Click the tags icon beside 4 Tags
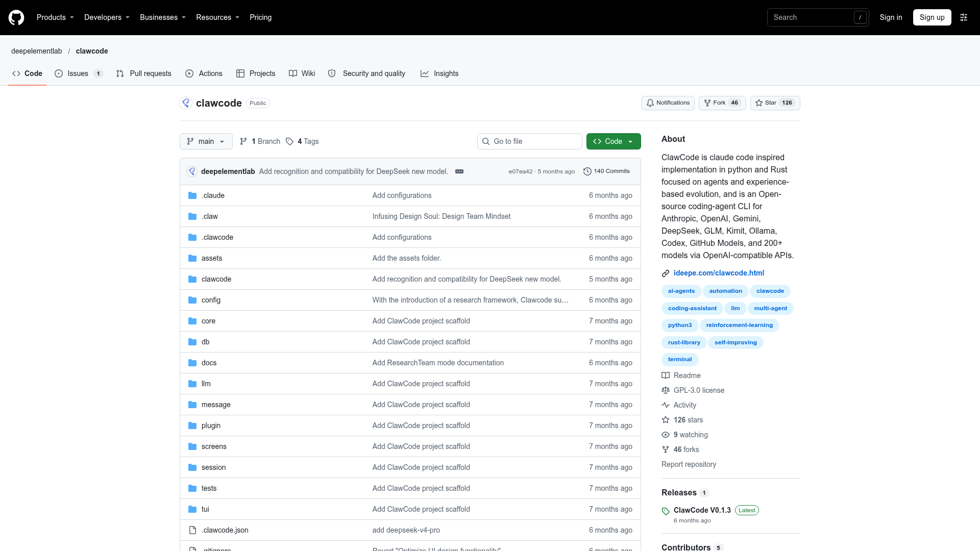This screenshot has height=551, width=980. 289,141
